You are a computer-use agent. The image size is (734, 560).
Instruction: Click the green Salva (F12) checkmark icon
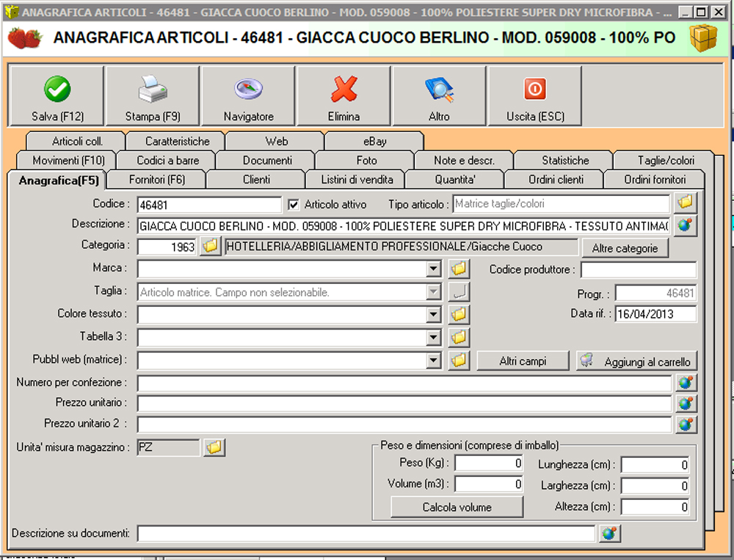coord(56,90)
